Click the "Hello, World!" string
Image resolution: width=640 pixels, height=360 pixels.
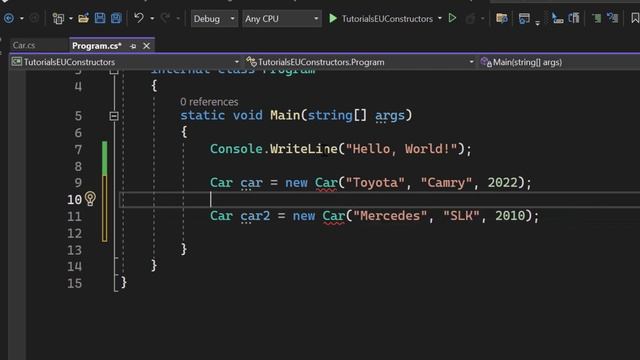coord(401,149)
